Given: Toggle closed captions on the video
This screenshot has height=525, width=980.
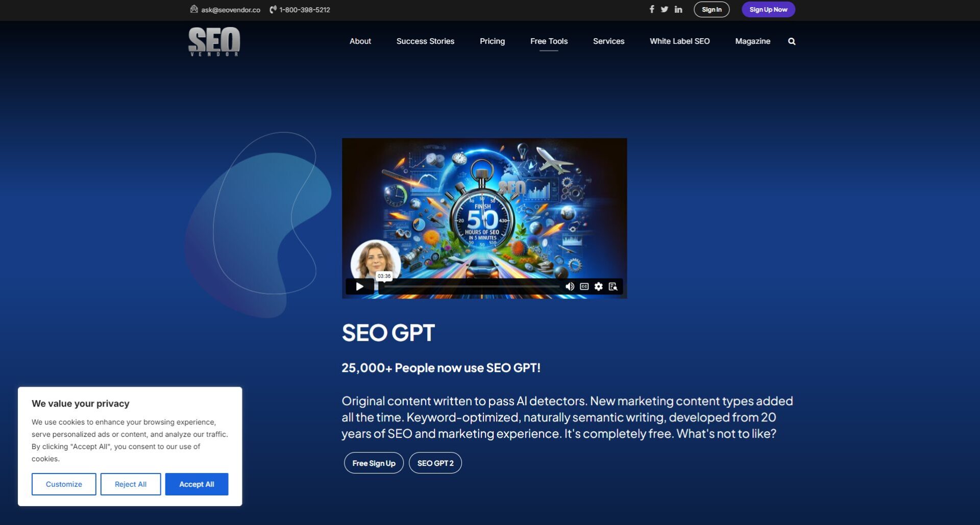Looking at the screenshot, I should (x=583, y=286).
